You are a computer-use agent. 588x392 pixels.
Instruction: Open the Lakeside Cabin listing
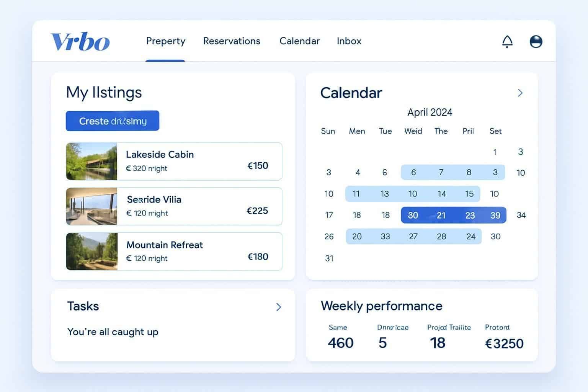click(x=174, y=161)
